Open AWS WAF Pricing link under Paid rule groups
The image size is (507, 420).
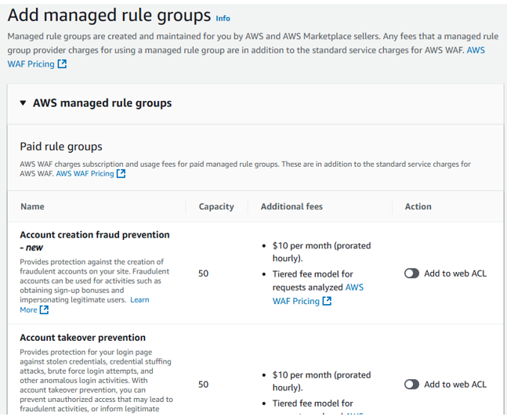pos(85,174)
